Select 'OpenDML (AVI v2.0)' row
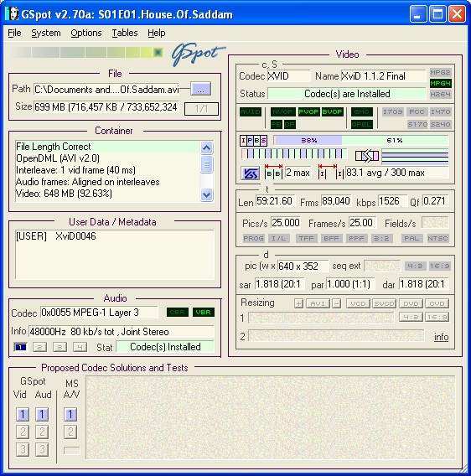 tap(108, 158)
